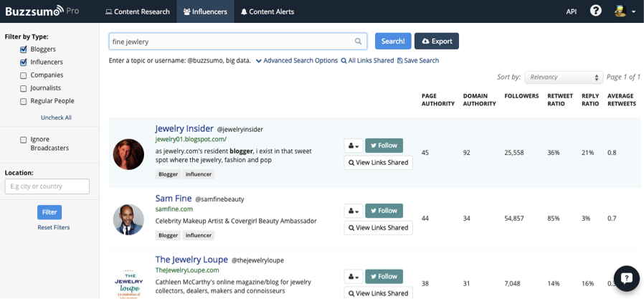Screen dimensions: 644x299
Task: Open the API link in header
Action: coord(572,11)
